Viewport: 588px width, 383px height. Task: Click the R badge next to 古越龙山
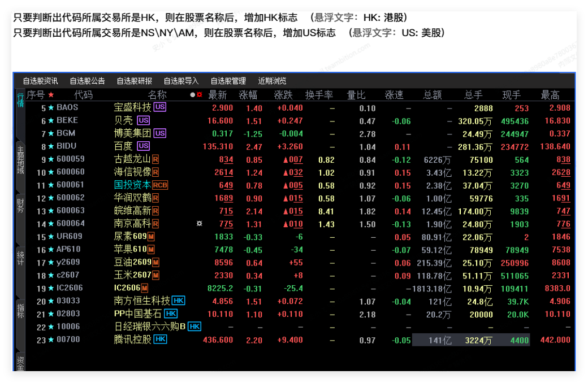155,159
